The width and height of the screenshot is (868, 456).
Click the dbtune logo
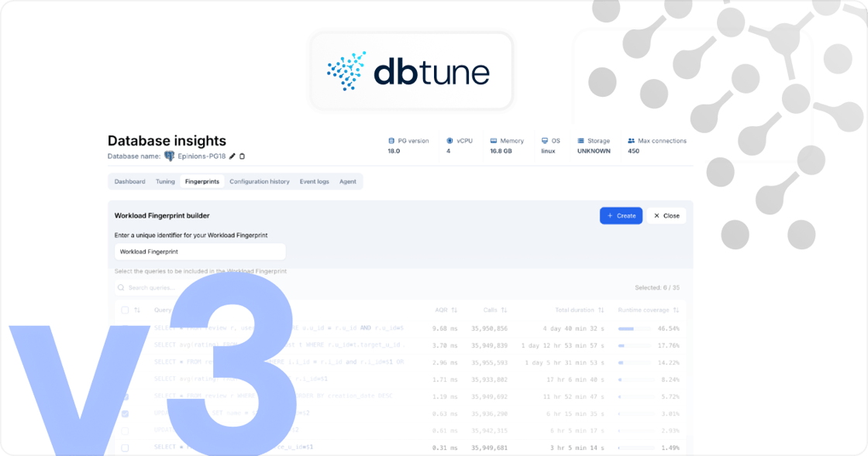(411, 71)
